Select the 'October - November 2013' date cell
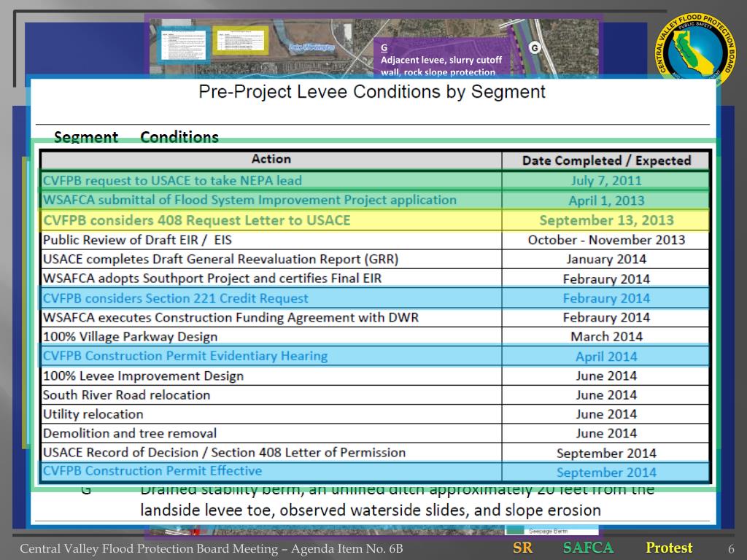This screenshot has width=747, height=560. 606,240
